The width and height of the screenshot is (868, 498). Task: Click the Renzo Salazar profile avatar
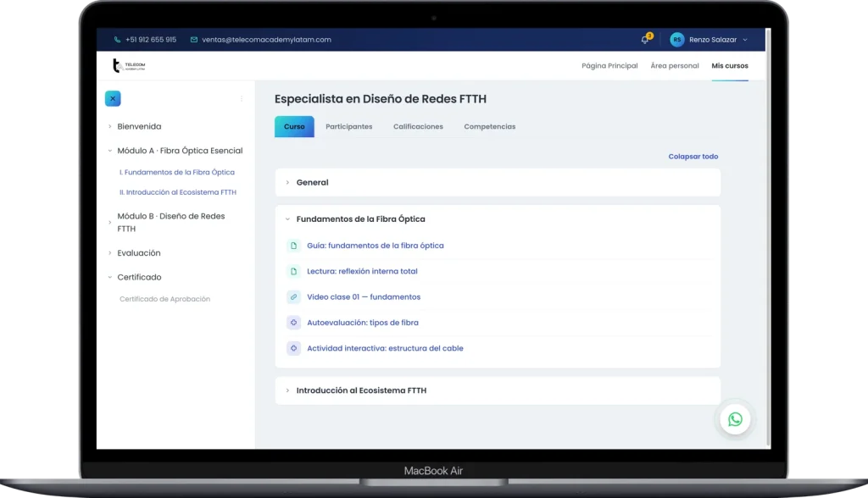pyautogui.click(x=677, y=39)
